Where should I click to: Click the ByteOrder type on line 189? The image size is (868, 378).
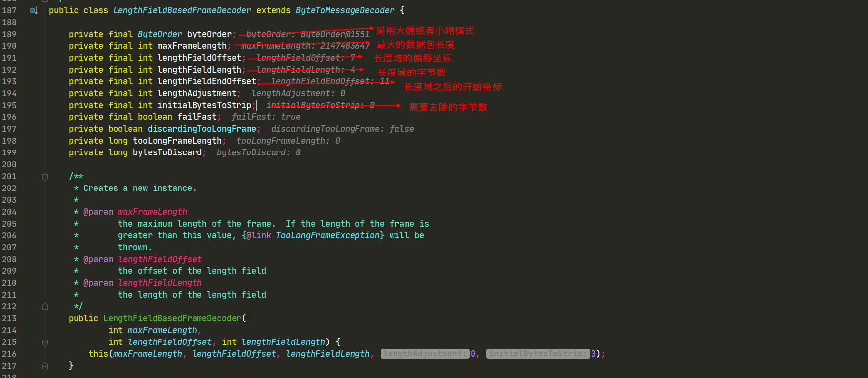(160, 34)
